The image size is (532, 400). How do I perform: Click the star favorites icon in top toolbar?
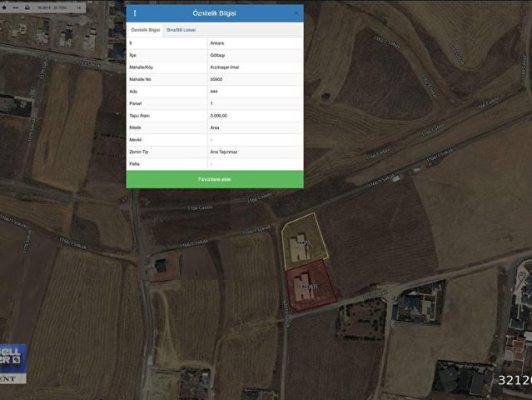5,7
